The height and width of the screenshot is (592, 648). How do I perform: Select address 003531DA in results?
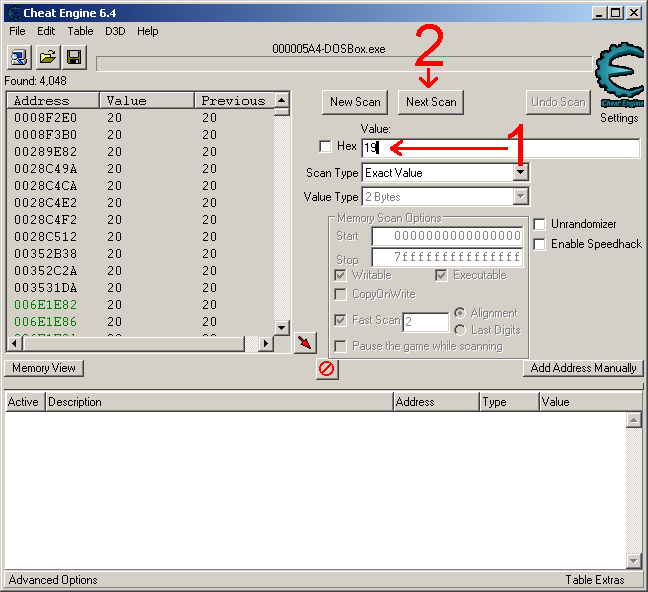coord(45,288)
